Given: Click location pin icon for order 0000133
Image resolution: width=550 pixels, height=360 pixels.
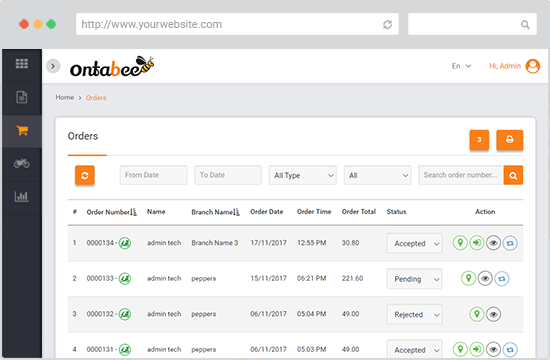Looking at the screenshot, I should click(x=468, y=278).
